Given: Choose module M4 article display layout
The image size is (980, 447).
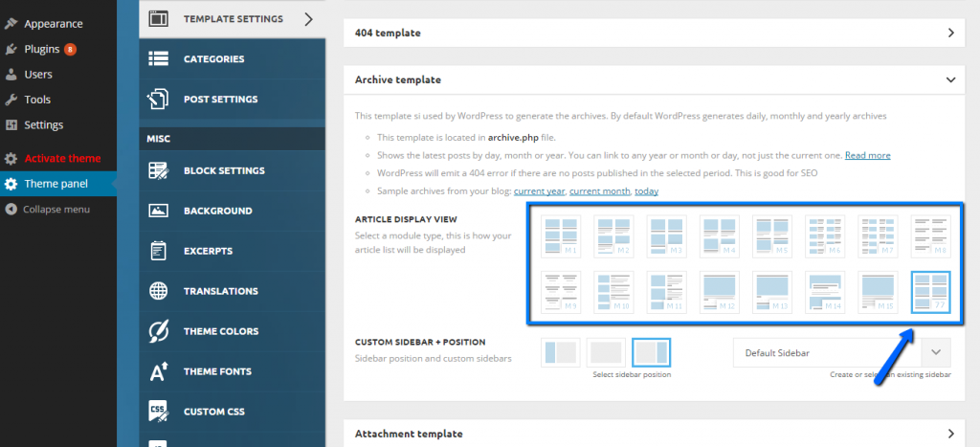Looking at the screenshot, I should (720, 236).
